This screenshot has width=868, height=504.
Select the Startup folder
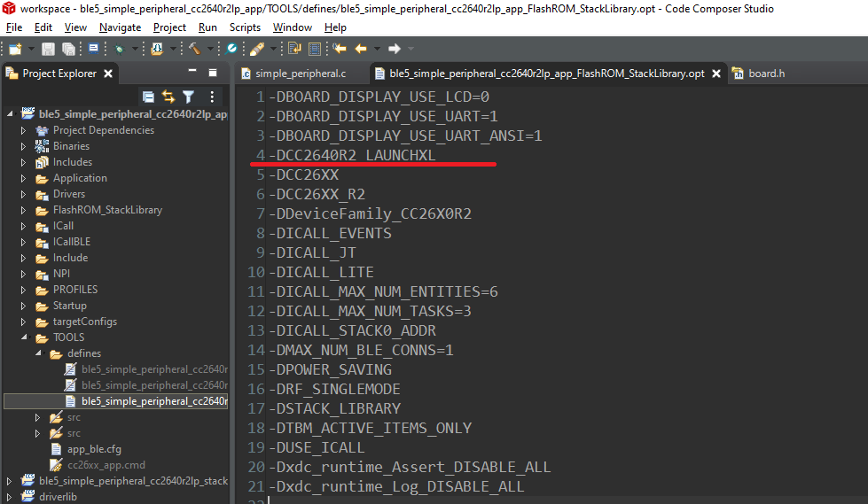(70, 306)
